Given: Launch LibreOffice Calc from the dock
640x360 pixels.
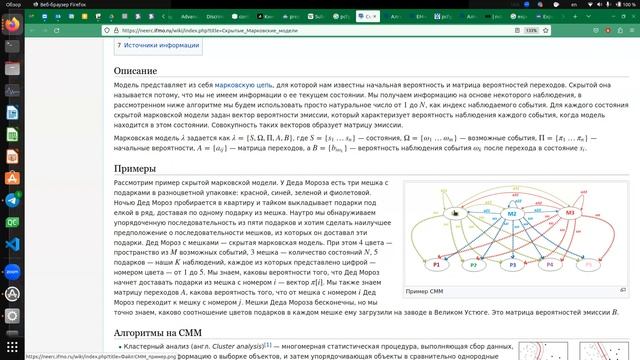Looking at the screenshot, I should pyautogui.click(x=12, y=134).
